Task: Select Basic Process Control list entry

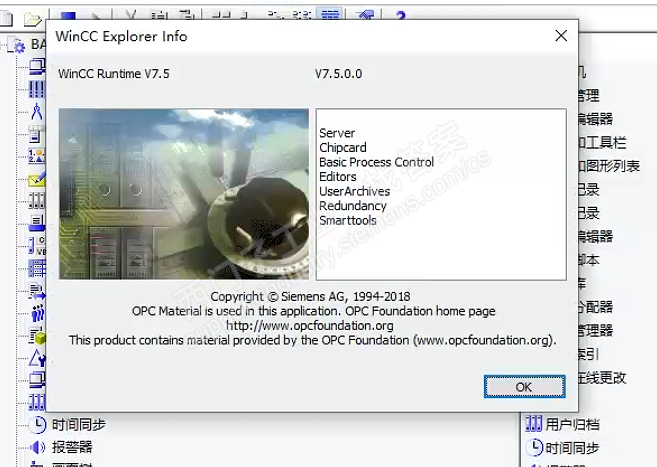Action: pos(376,163)
